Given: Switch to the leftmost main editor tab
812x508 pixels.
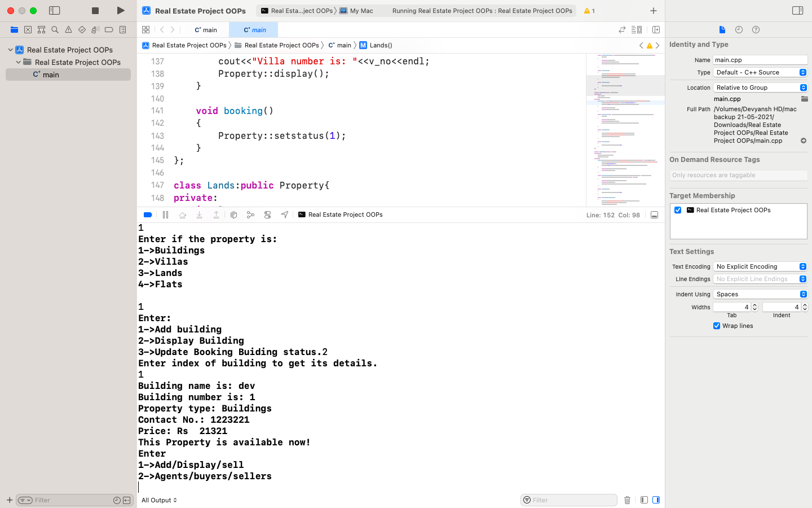Looking at the screenshot, I should coord(206,29).
